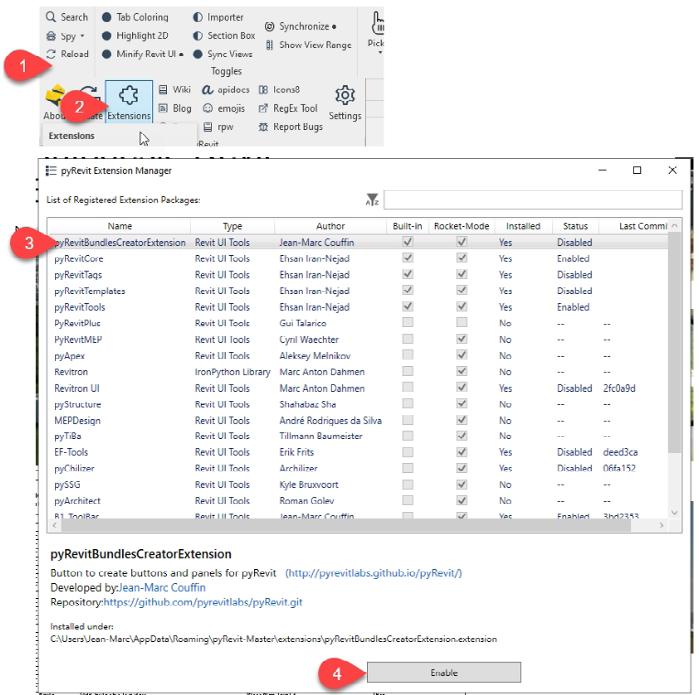699x695 pixels.
Task: Select the pyRevitTags extension row
Action: coord(358,275)
